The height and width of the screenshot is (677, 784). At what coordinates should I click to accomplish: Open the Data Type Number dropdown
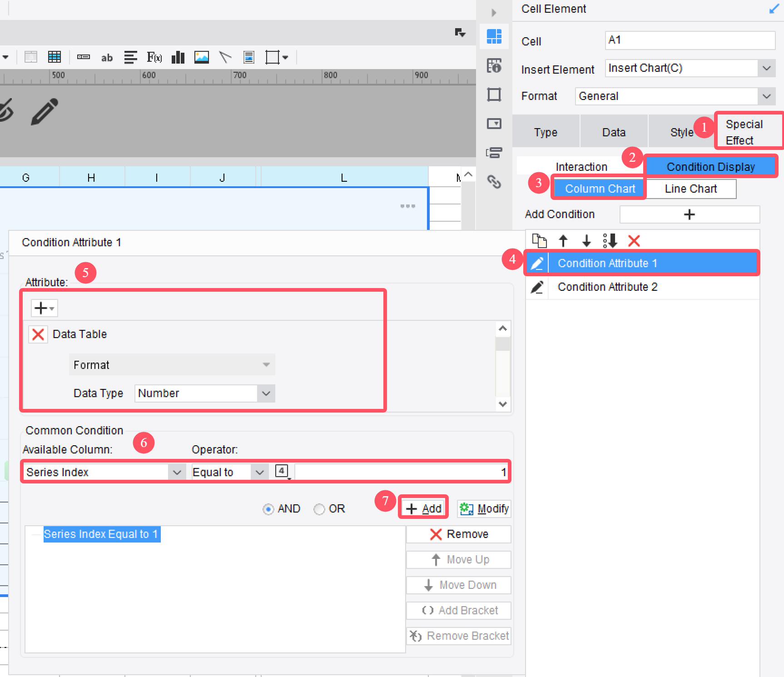(266, 393)
